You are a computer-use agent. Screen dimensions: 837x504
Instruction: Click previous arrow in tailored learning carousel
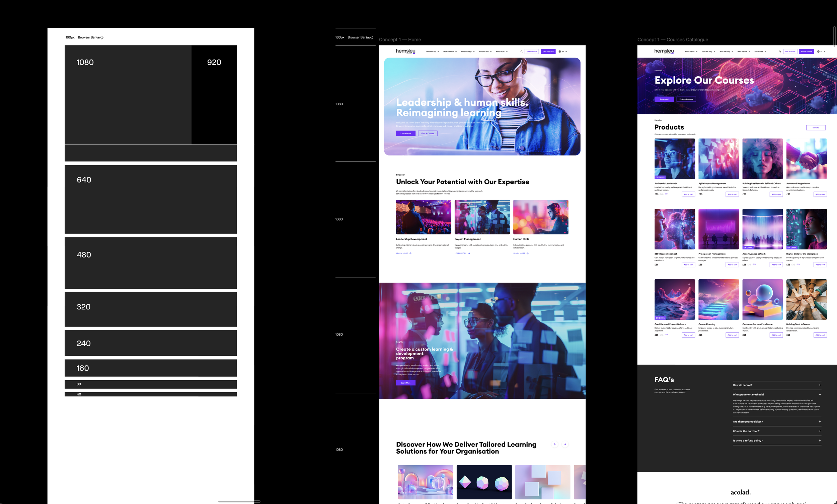[555, 444]
